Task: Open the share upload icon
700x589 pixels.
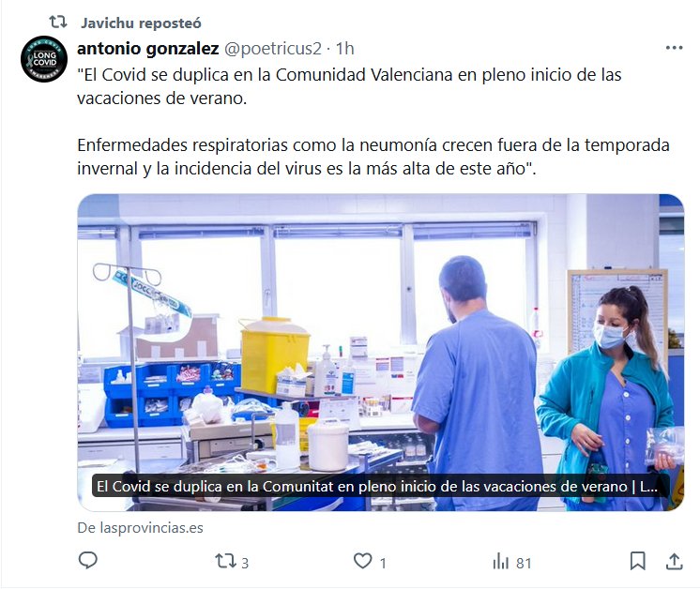Action: [x=674, y=561]
